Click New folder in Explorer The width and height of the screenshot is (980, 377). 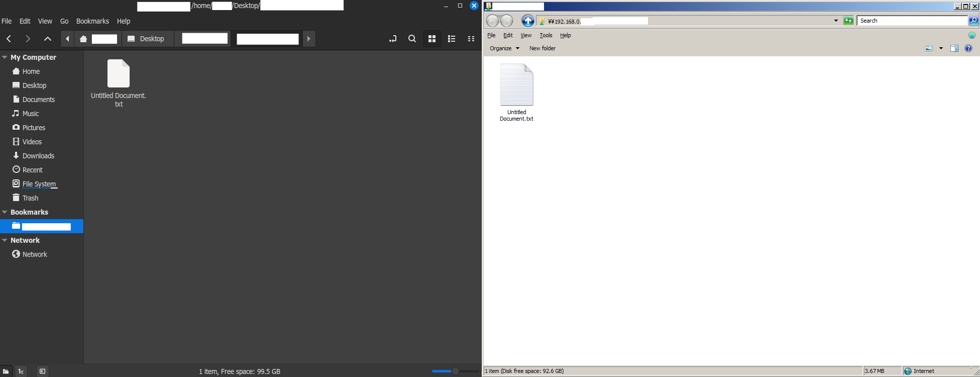point(542,48)
